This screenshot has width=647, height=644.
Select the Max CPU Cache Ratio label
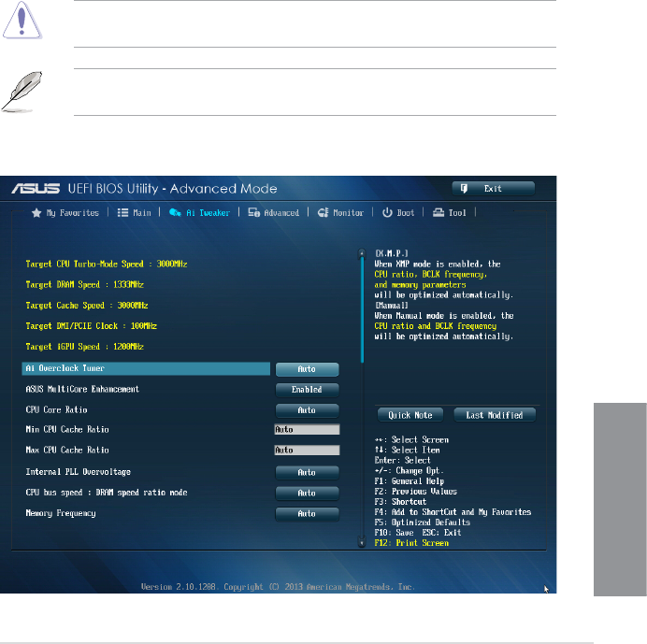67,451
